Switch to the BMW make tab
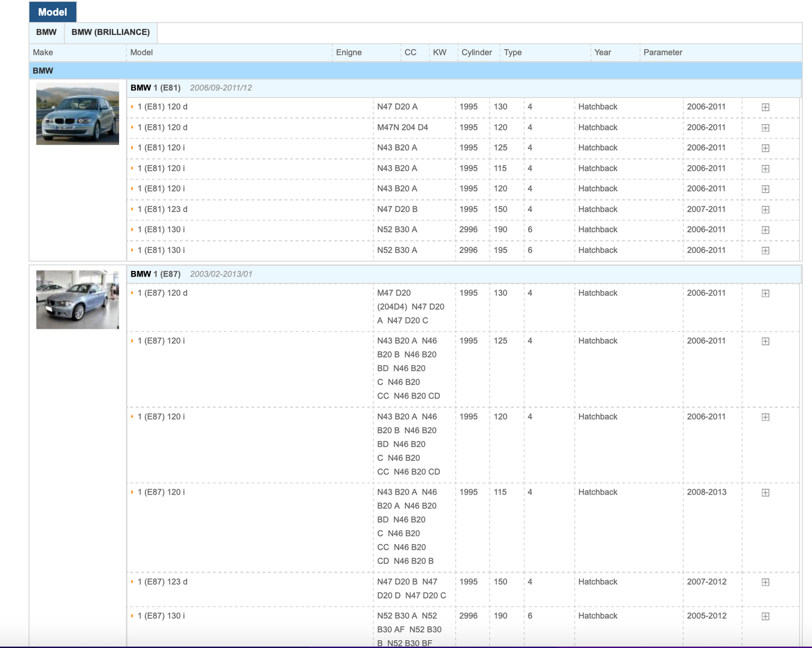Viewport: 812px width, 648px height. point(47,33)
